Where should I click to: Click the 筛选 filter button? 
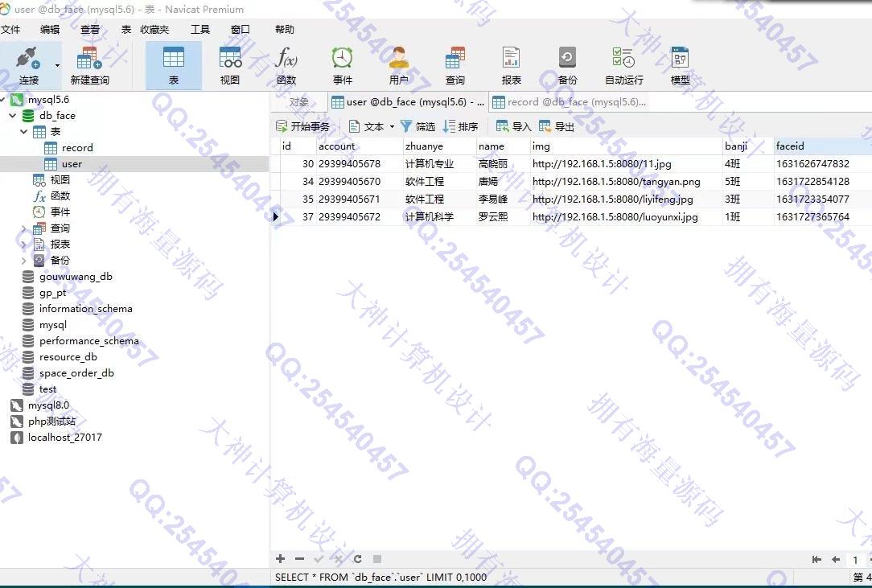[x=417, y=127]
